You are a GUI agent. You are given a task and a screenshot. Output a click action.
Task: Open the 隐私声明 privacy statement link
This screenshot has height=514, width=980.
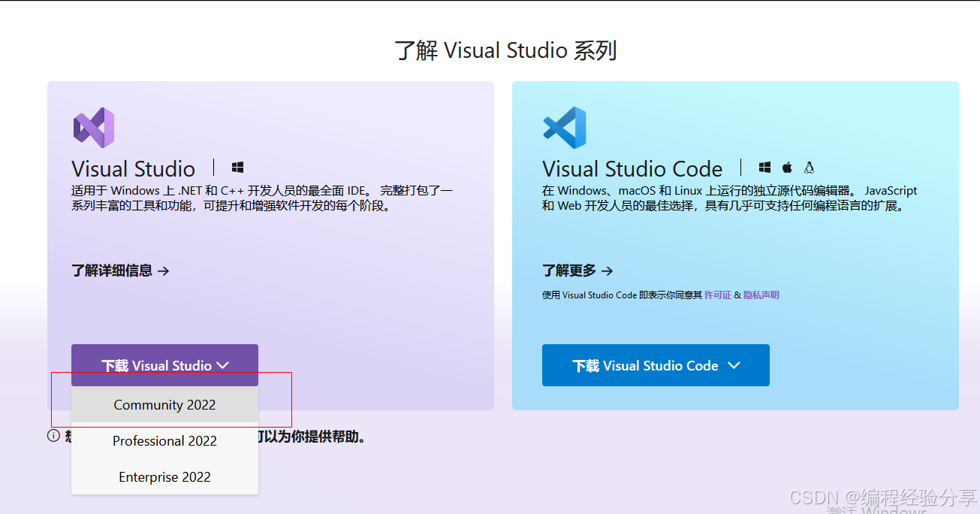click(x=761, y=295)
